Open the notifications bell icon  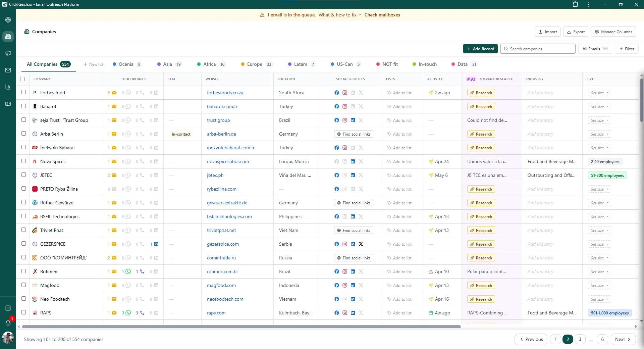click(x=8, y=323)
